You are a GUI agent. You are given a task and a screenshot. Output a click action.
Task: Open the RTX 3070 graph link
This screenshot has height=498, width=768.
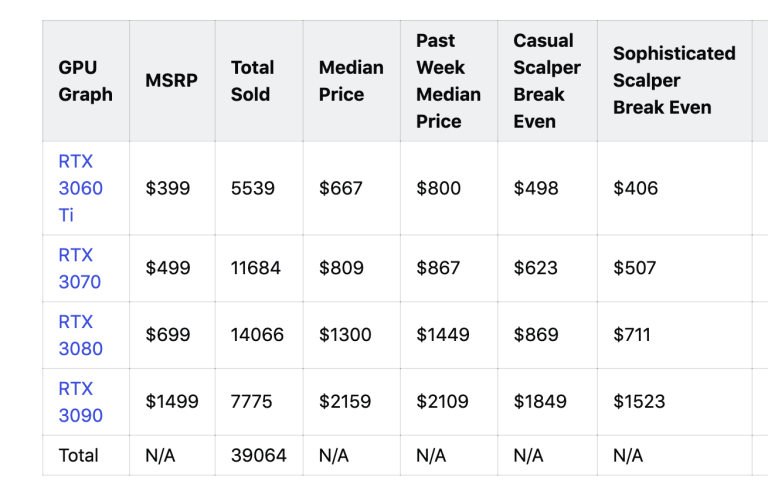[79, 268]
